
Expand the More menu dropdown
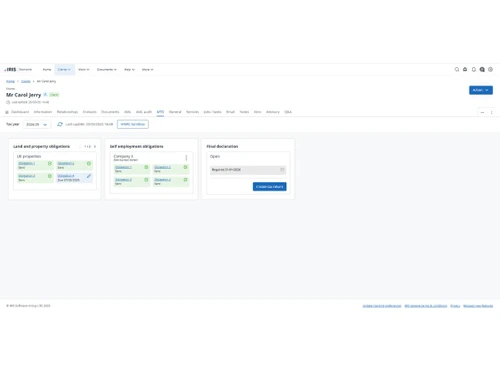click(x=147, y=69)
